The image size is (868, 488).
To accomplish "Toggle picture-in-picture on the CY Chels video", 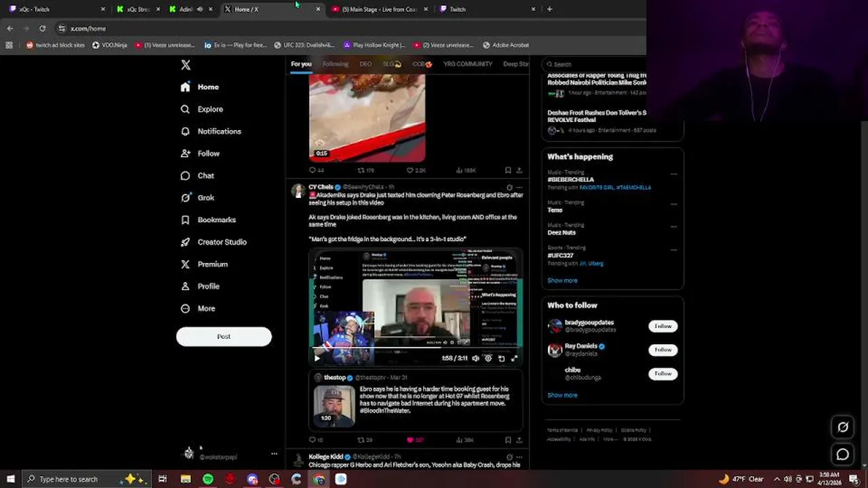I will [501, 359].
